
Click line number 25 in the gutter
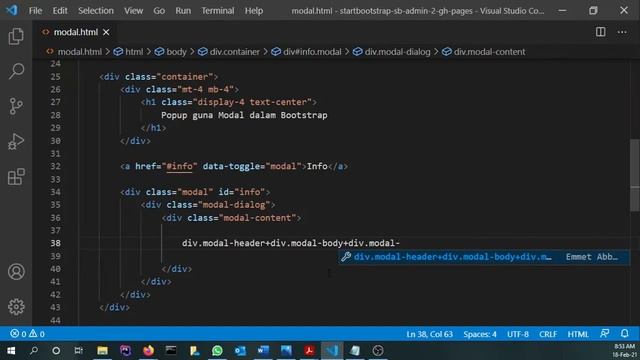56,77
